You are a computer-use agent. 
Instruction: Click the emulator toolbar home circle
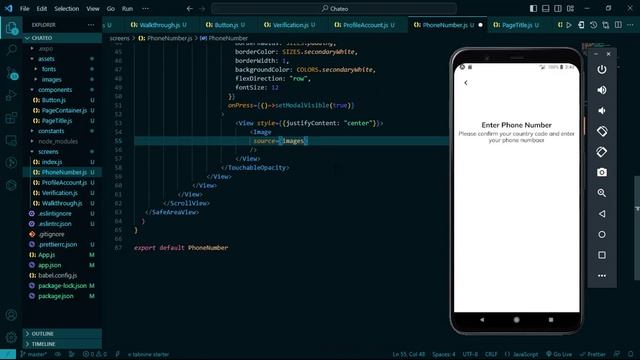pyautogui.click(x=602, y=234)
